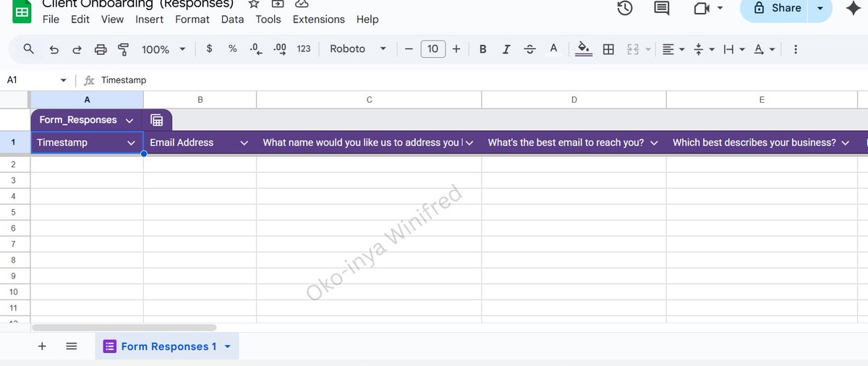Show the all sheets list
Viewport: 868px width, 366px height.
pos(72,346)
